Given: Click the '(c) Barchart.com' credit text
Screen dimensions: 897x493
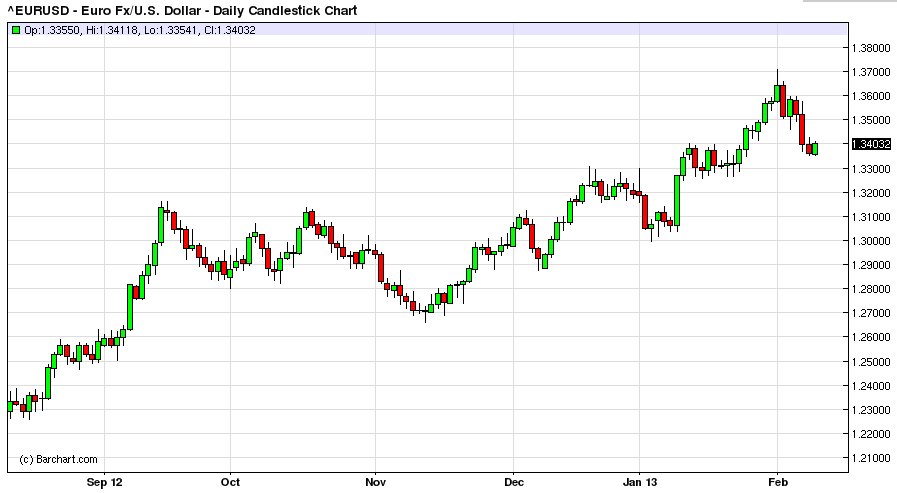Looking at the screenshot, I should pos(58,459).
